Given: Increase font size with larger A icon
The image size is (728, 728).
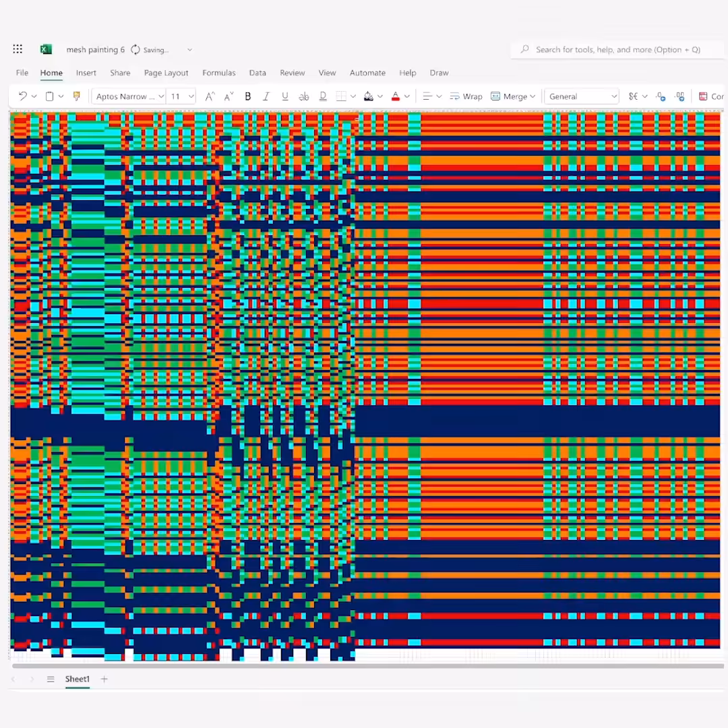Looking at the screenshot, I should pyautogui.click(x=210, y=96).
